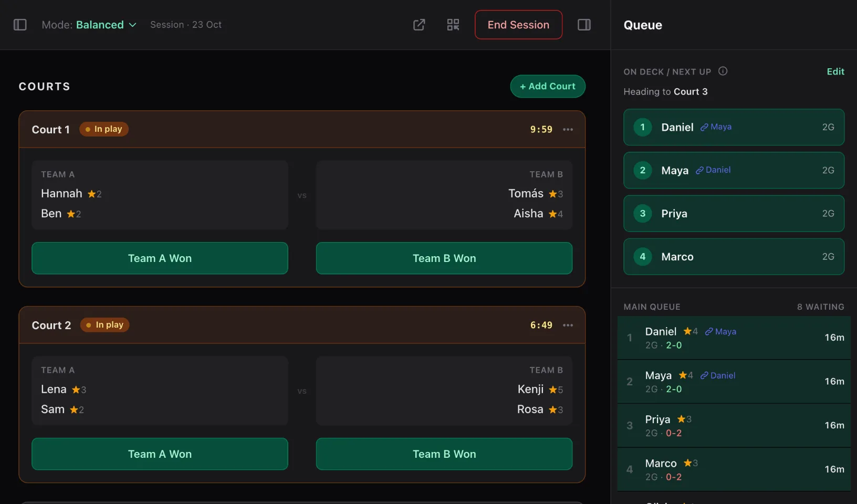Click the open-in-new-window share icon
This screenshot has height=504, width=857.
coord(419,25)
